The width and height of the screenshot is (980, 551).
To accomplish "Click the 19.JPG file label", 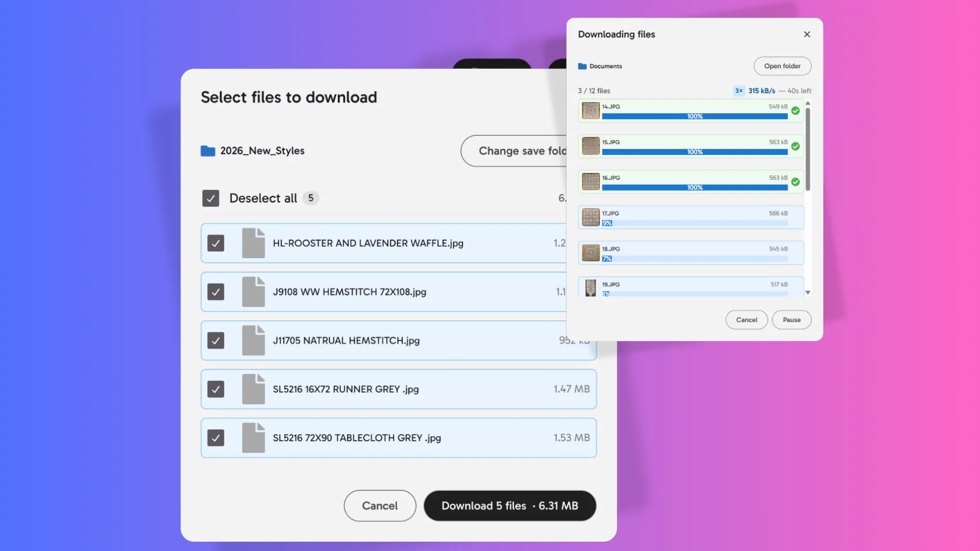I will (x=611, y=285).
